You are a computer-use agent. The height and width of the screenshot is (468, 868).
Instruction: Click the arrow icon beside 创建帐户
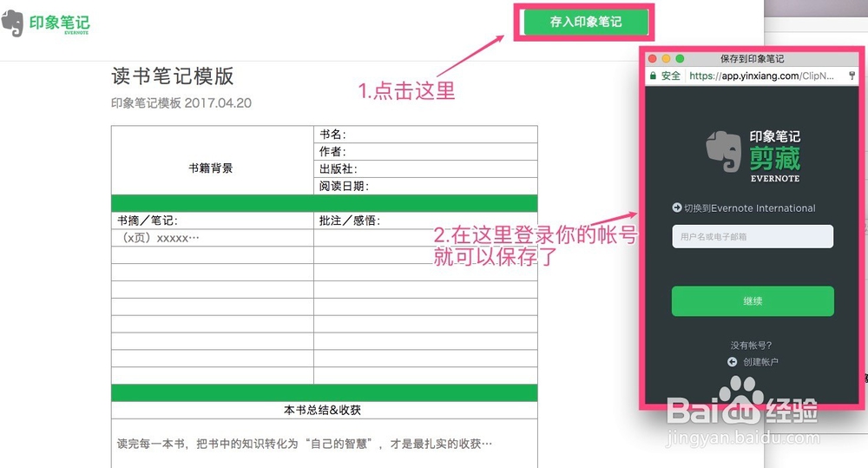pos(732,362)
